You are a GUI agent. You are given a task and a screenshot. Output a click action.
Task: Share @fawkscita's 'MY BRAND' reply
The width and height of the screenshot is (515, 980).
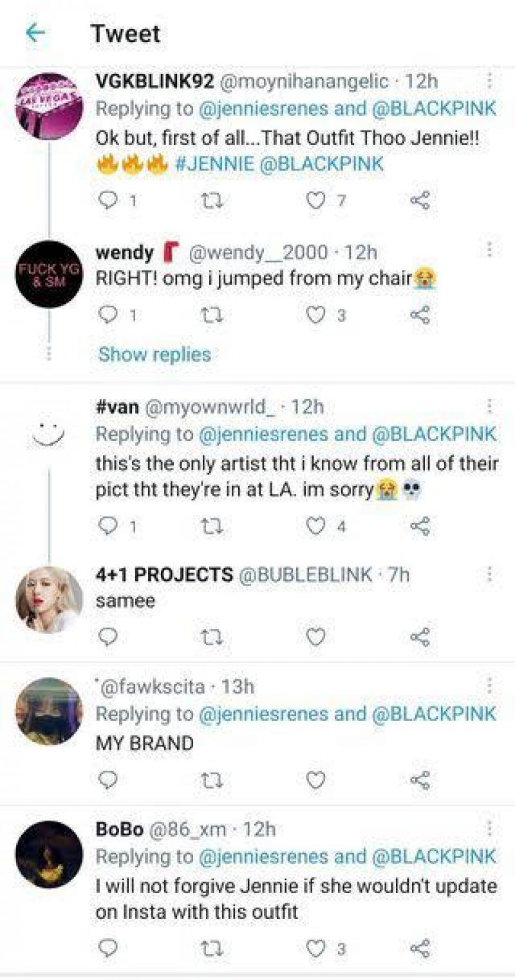422,780
